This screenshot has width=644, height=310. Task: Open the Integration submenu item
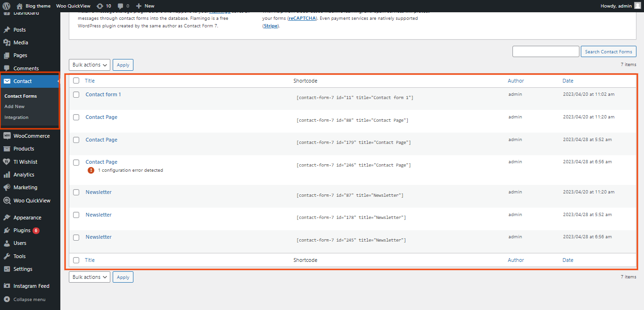tap(17, 117)
